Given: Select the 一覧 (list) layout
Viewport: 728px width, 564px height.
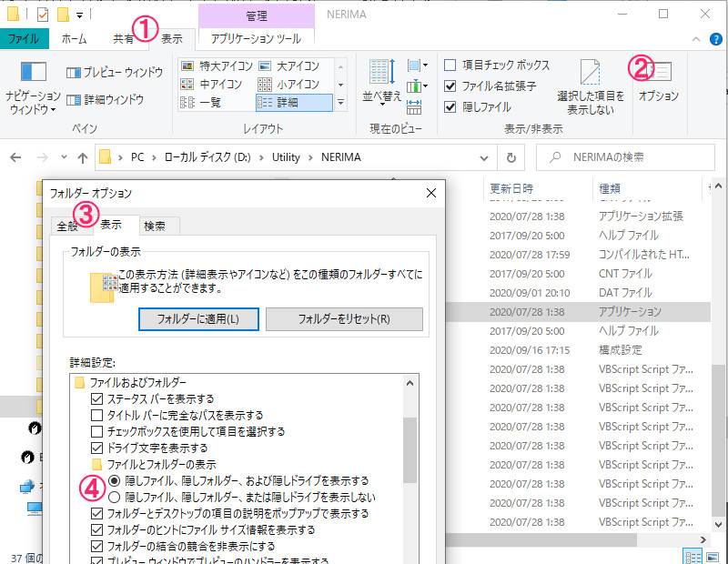Looking at the screenshot, I should pos(212,103).
